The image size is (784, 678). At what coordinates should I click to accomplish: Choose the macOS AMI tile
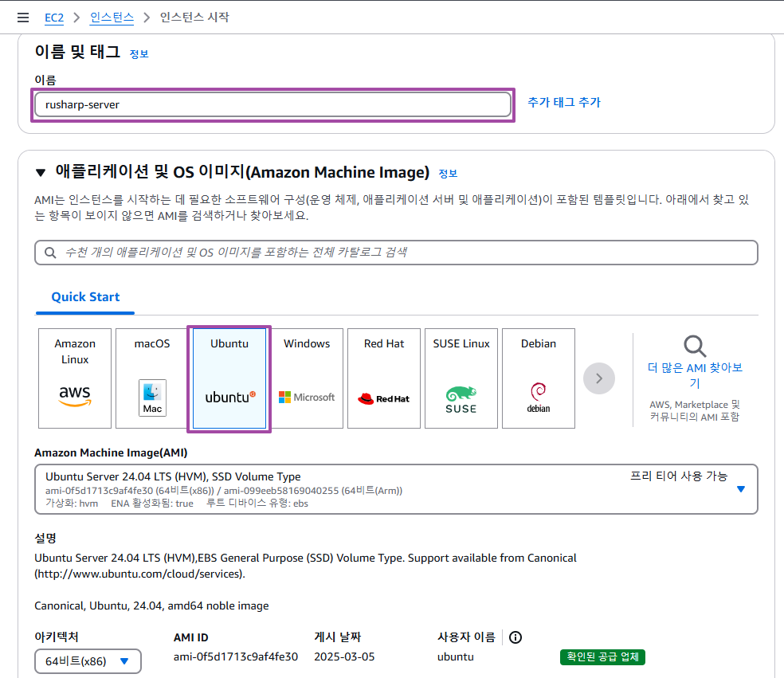(152, 378)
